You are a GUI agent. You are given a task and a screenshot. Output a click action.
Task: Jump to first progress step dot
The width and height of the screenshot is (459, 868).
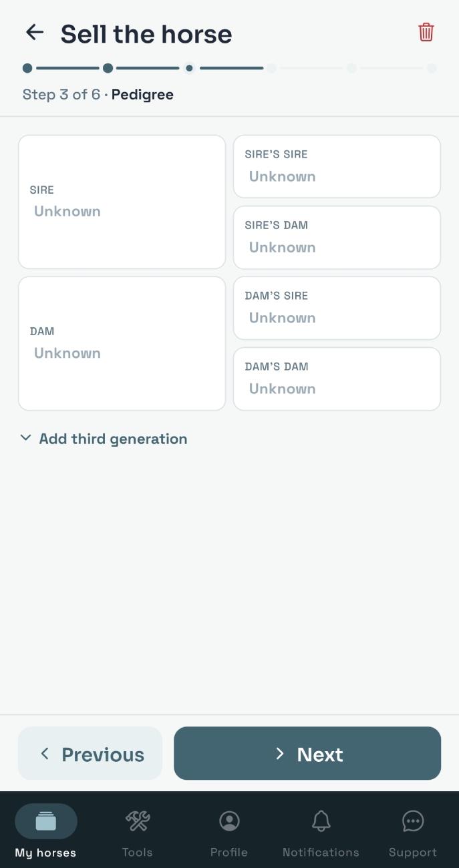27,68
